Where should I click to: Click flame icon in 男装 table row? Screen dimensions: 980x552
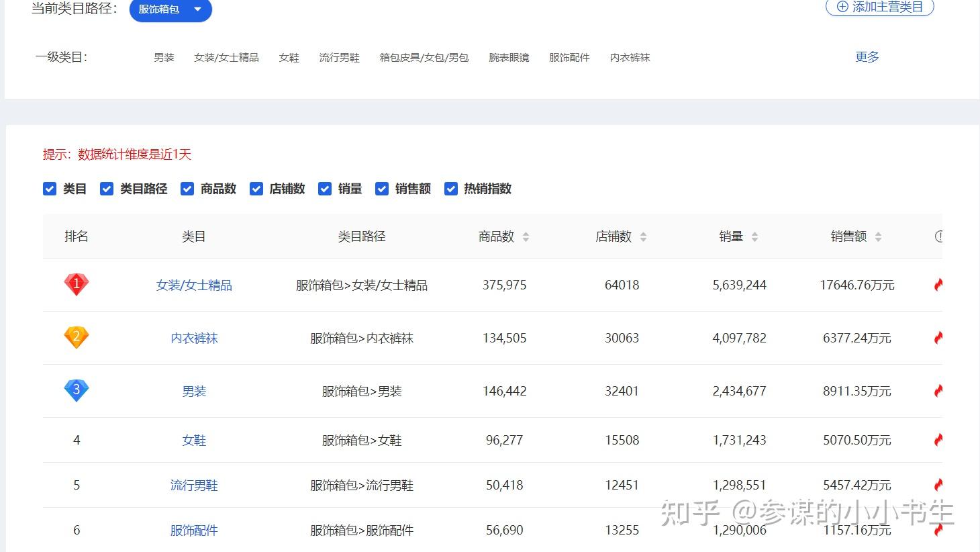tap(938, 391)
